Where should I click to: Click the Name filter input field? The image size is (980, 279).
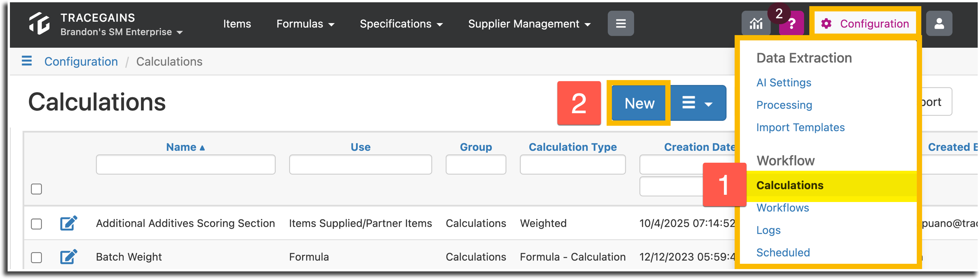tap(186, 164)
